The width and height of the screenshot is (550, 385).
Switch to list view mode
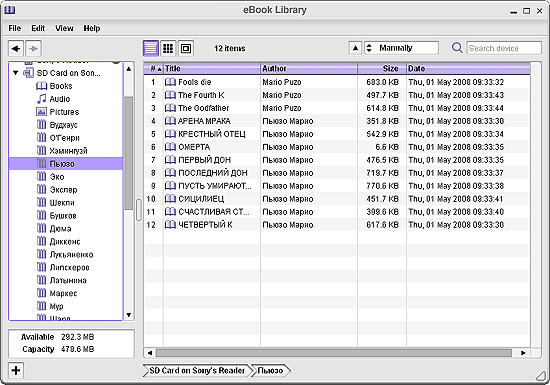(x=151, y=48)
